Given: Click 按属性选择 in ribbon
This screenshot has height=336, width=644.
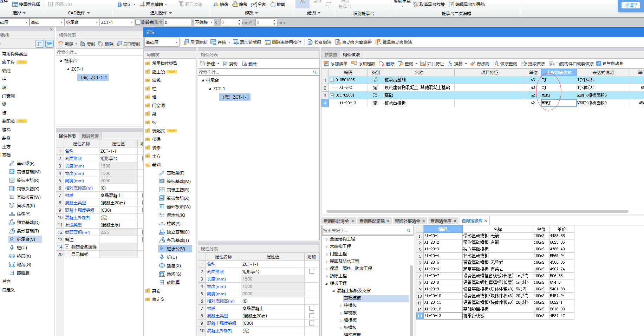Looking at the screenshot, I should (x=26, y=4).
